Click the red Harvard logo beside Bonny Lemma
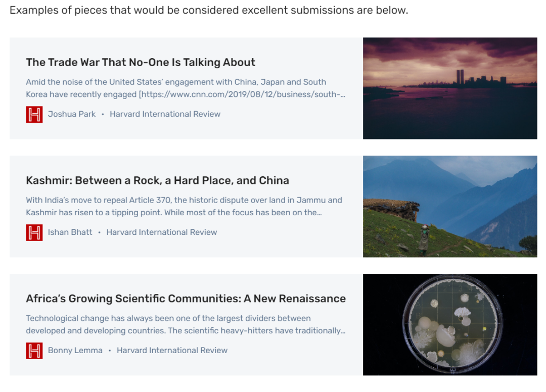This screenshot has height=392, width=546. 34,351
